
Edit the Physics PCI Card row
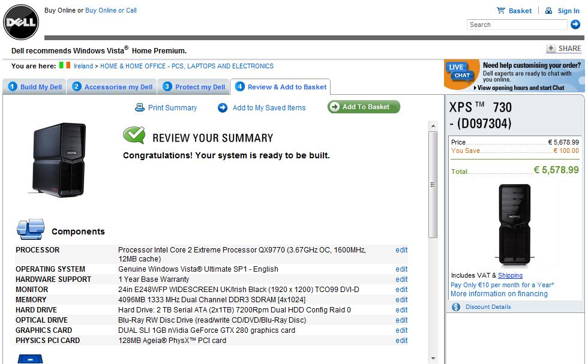pos(401,341)
